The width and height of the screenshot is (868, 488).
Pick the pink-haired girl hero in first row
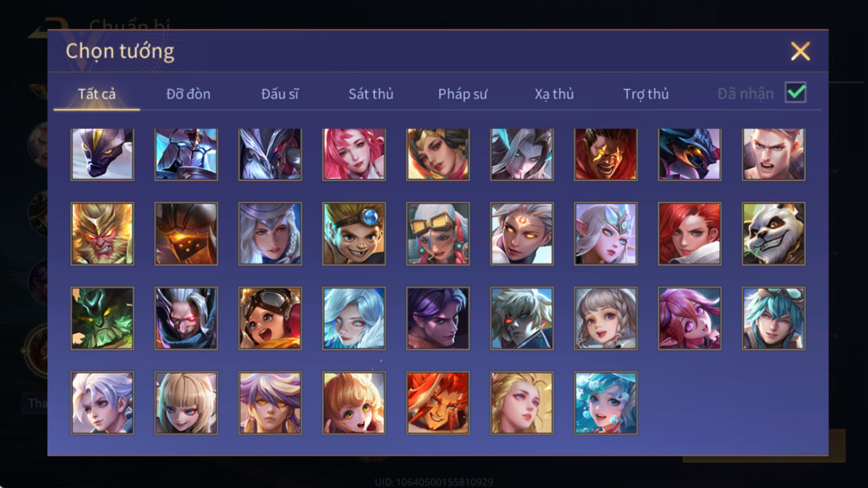click(354, 154)
